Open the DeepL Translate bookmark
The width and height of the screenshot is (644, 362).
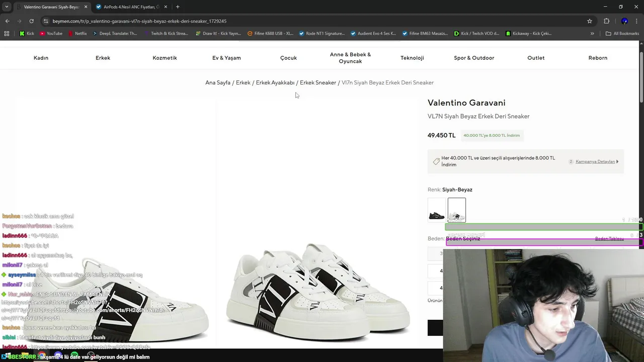[114, 34]
